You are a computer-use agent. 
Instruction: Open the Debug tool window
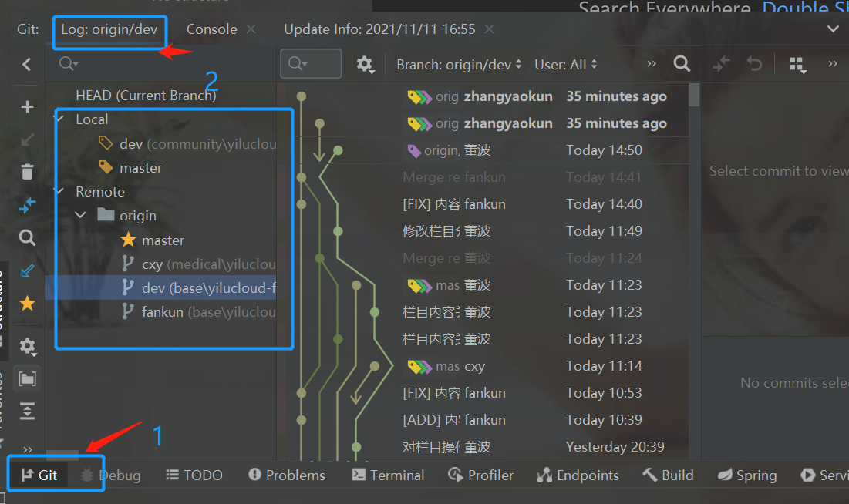pos(110,475)
